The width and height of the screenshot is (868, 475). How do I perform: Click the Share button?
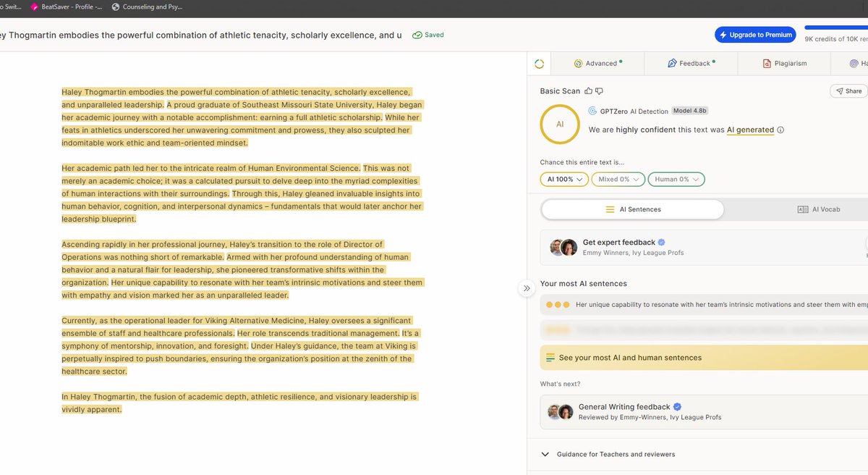tap(848, 91)
